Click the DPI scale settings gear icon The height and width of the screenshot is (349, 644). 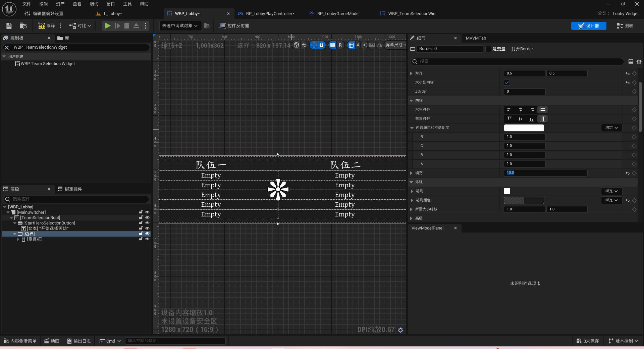400,330
